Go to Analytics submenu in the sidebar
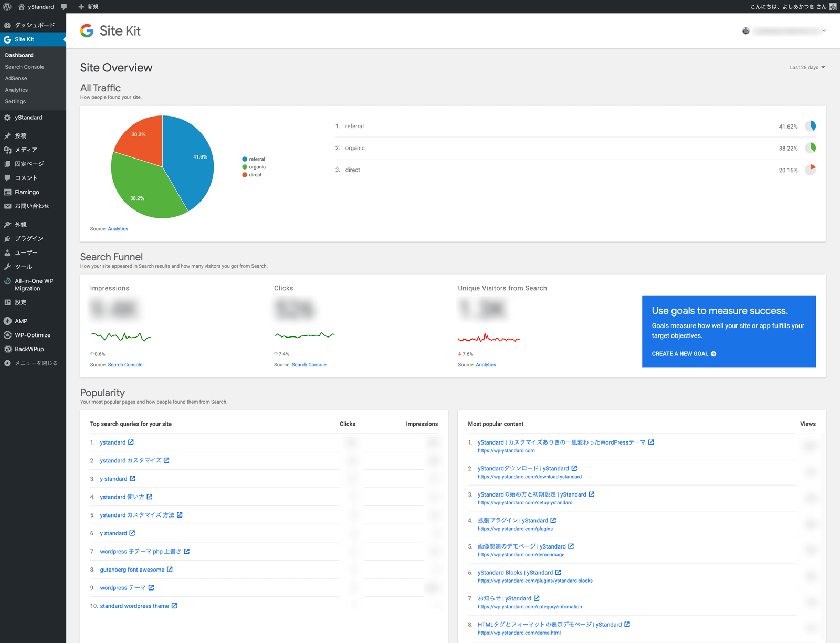 coord(16,90)
